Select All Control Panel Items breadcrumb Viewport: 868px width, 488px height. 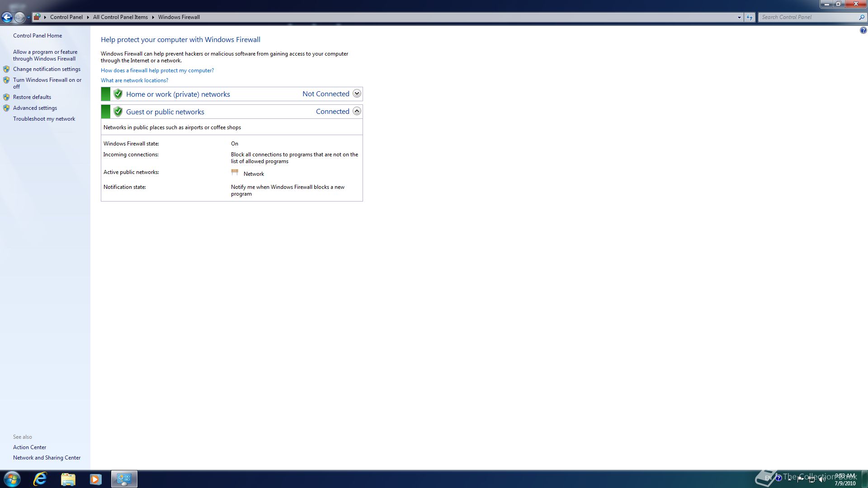[120, 17]
